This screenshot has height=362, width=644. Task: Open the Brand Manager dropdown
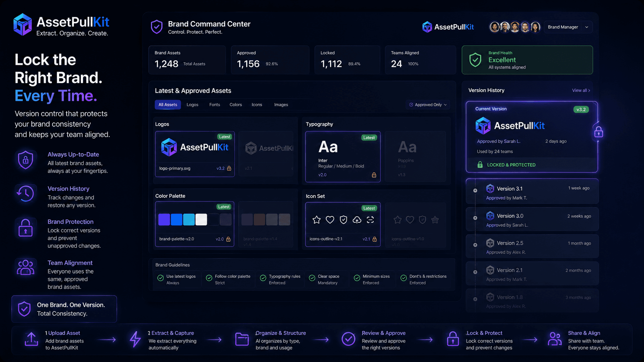coord(568,27)
